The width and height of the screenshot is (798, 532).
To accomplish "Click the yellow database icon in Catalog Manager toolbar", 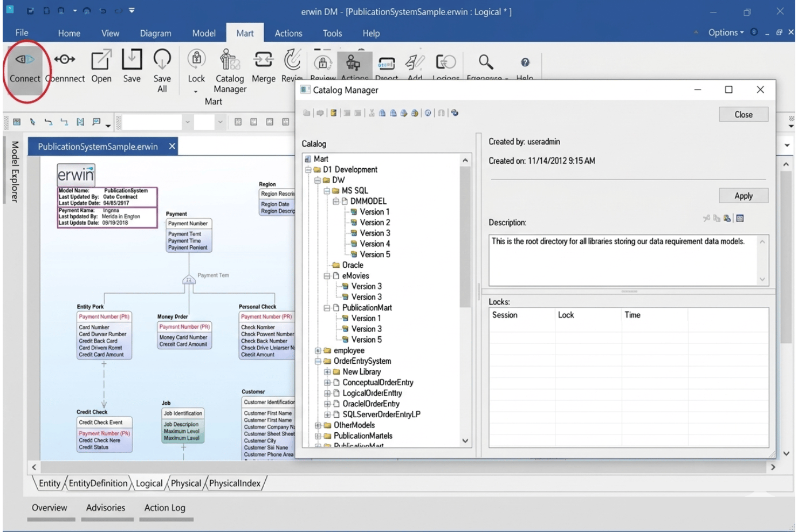I will pyautogui.click(x=334, y=113).
